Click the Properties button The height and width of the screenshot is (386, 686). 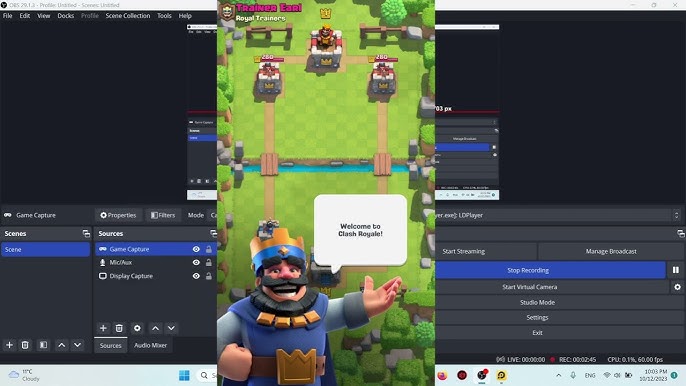click(x=118, y=215)
